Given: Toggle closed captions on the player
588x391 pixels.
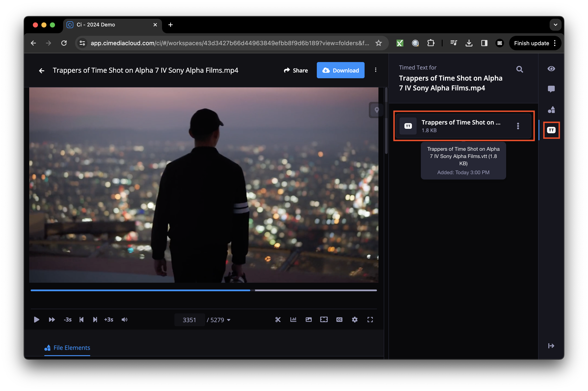Looking at the screenshot, I should click(x=339, y=319).
